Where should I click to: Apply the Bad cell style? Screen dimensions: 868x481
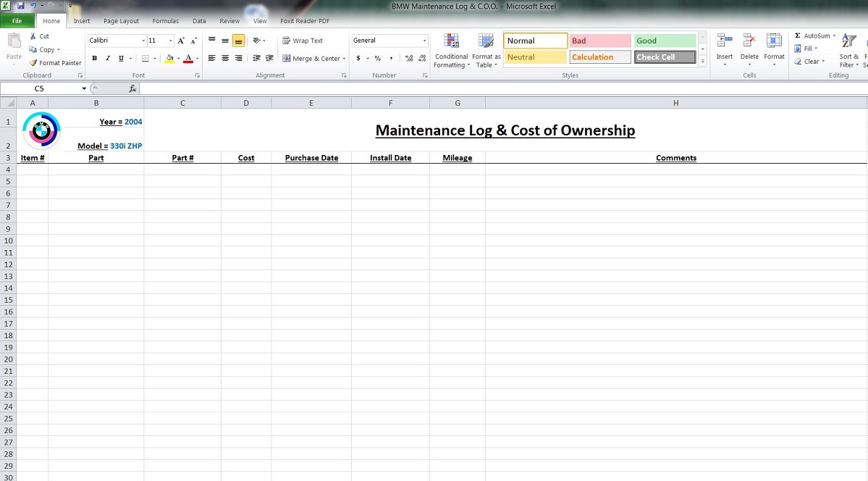[600, 41]
